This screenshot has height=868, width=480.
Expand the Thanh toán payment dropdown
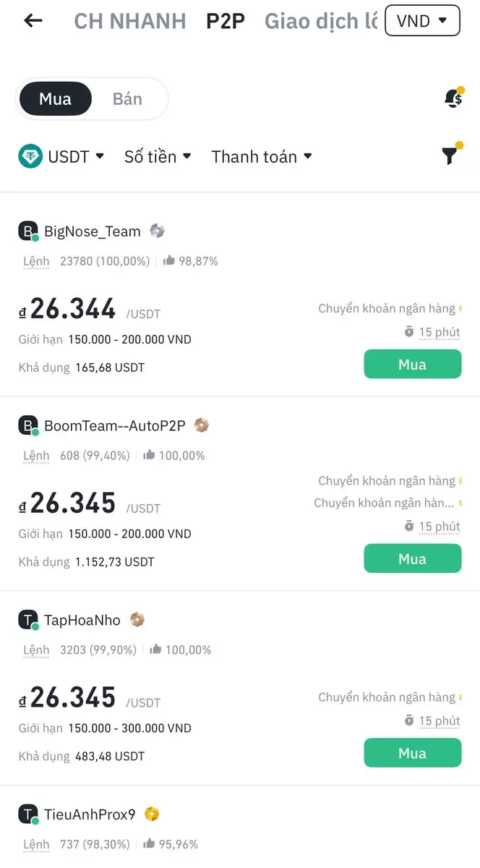[262, 156]
